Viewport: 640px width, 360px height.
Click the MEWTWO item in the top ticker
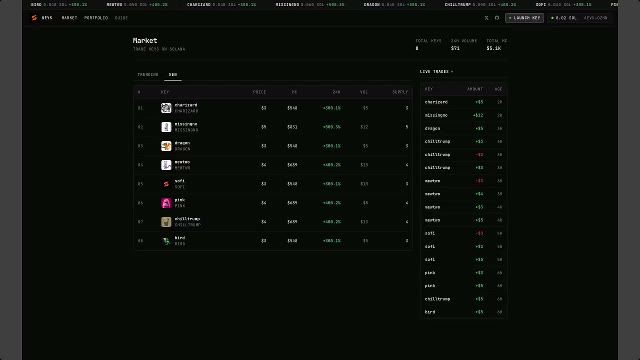137,4
